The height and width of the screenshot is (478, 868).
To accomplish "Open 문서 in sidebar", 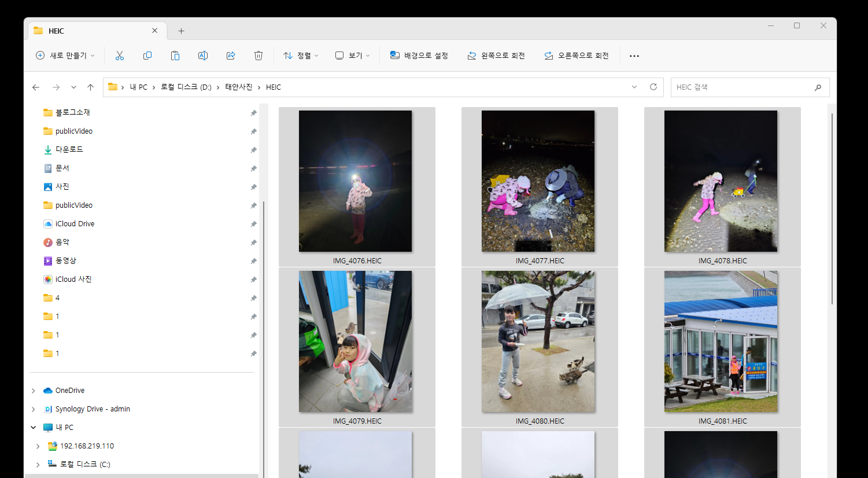I will pos(56,168).
